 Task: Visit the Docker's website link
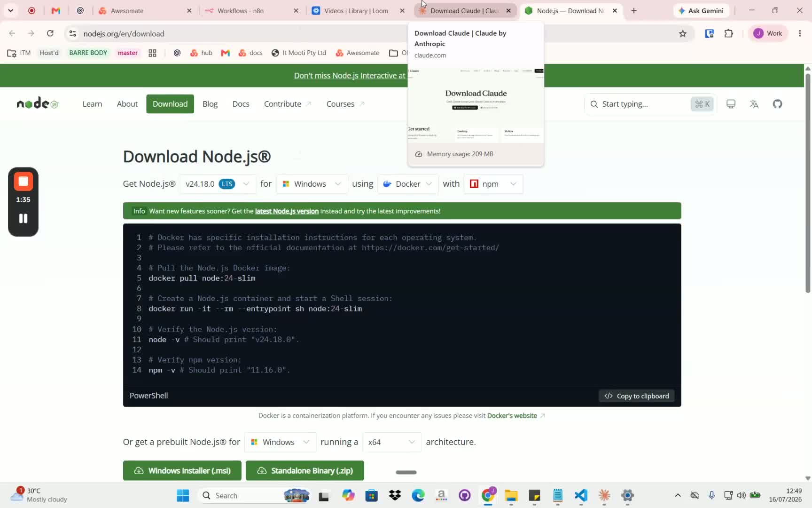[x=512, y=416]
